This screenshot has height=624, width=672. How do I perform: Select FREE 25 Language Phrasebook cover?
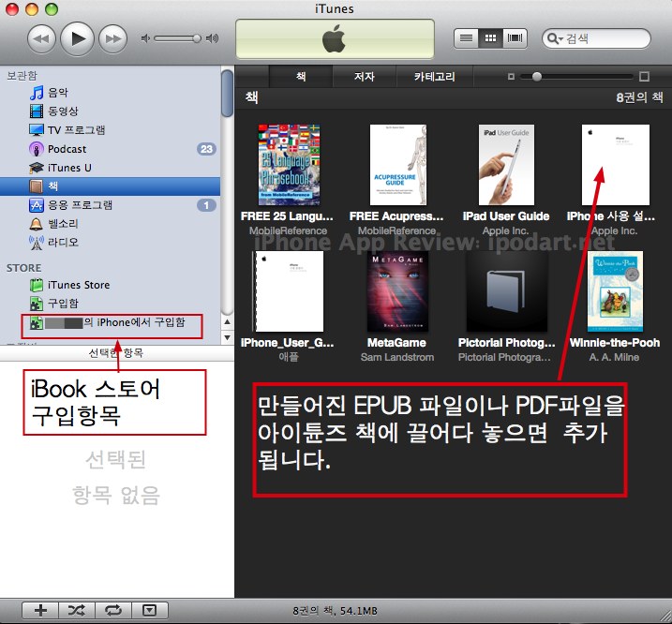coord(289,165)
